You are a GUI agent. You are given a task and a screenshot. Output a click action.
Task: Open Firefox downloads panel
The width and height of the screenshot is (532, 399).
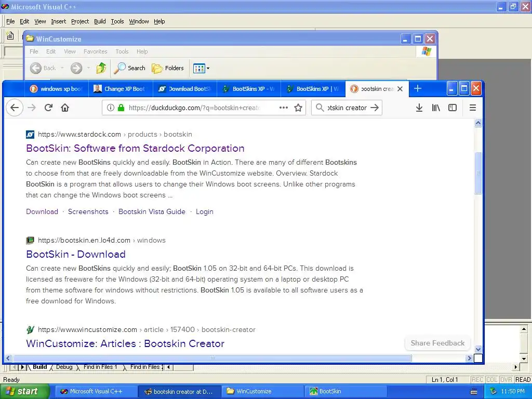point(419,108)
